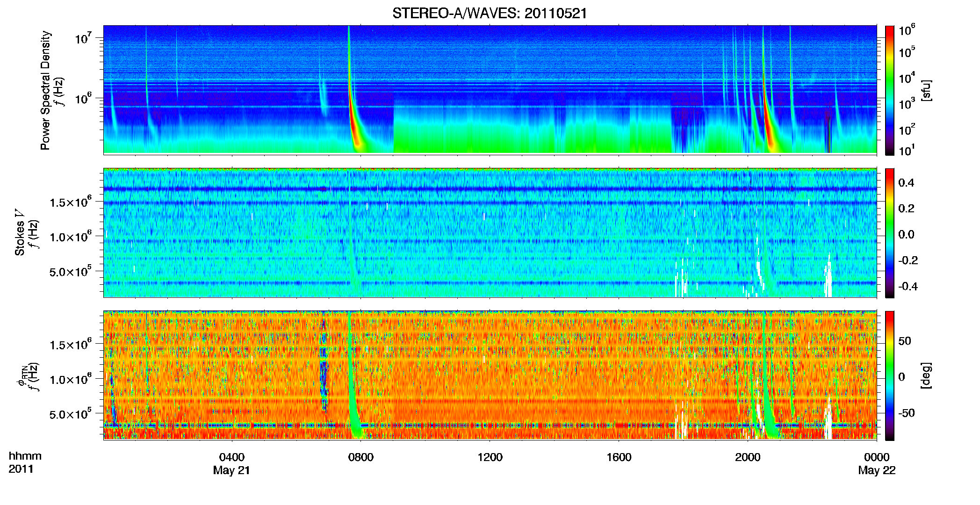This screenshot has height=505, width=980.
Task: Select the 1200 time tick label
Action: 490,457
